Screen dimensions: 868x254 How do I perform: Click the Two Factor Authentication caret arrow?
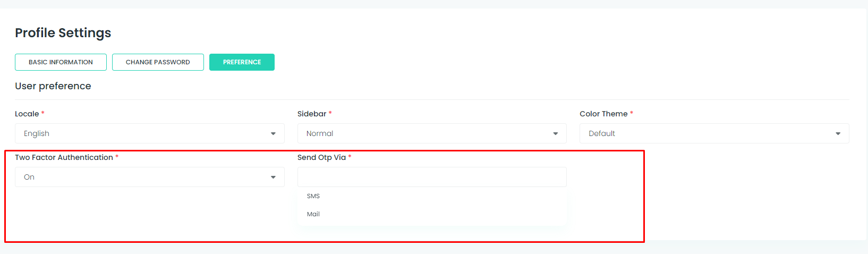(x=273, y=177)
